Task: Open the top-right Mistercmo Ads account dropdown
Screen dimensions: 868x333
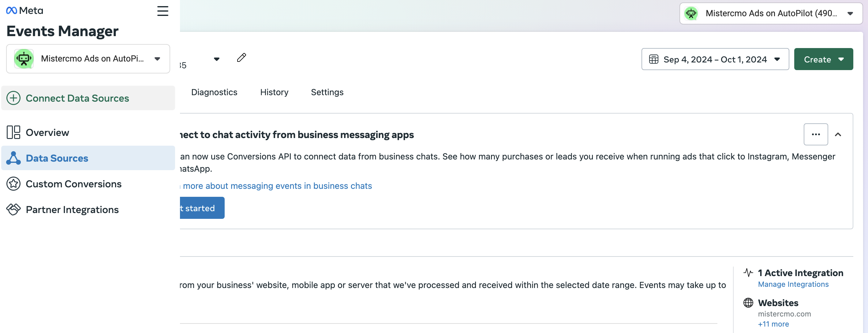Action: click(x=771, y=13)
